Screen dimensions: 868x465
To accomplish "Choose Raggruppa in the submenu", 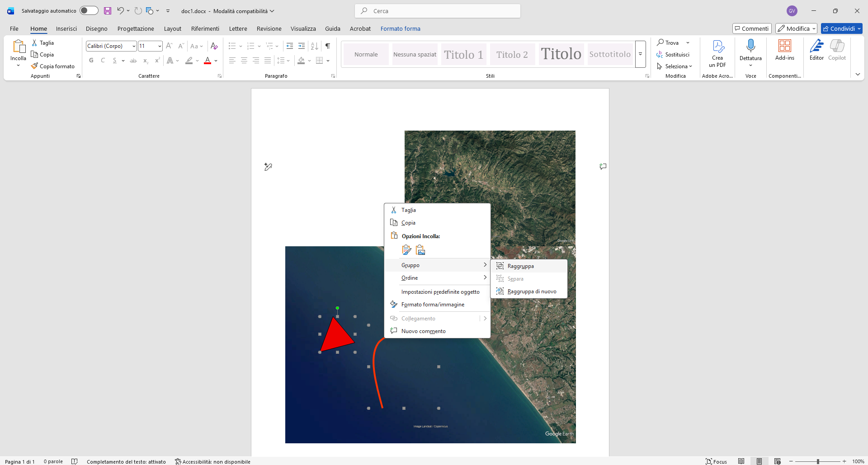I will click(x=529, y=266).
